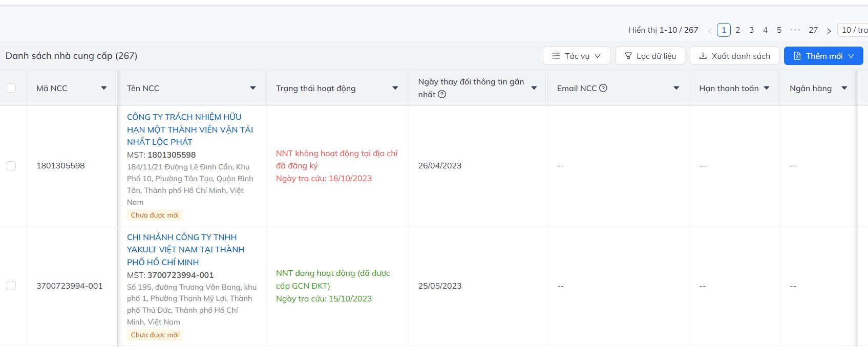Screen dimensions: 868x347
Task: Go to page 2 of supplier list
Action: click(737, 30)
